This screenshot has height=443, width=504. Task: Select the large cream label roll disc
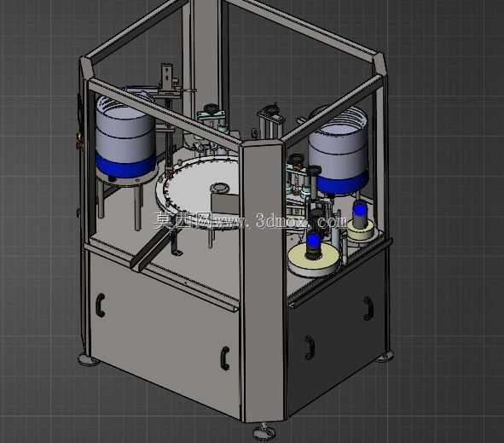point(313,259)
